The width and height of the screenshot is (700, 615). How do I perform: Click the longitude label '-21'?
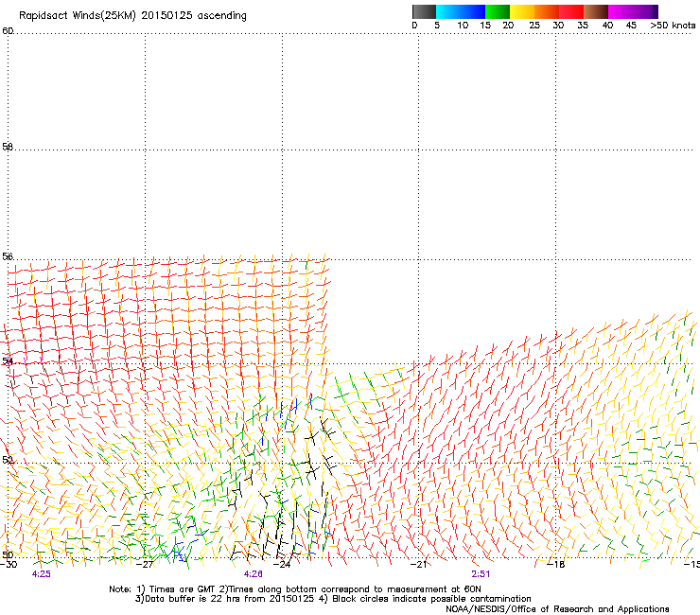(x=419, y=565)
